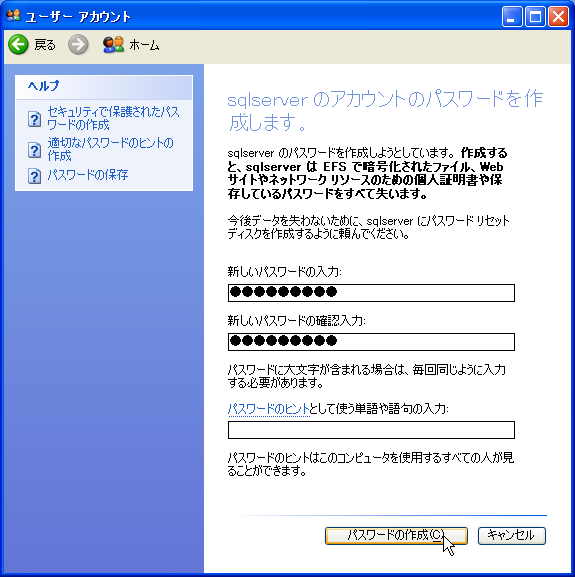Open パスワードの保存 help link
This screenshot has width=575, height=577.
pyautogui.click(x=88, y=175)
